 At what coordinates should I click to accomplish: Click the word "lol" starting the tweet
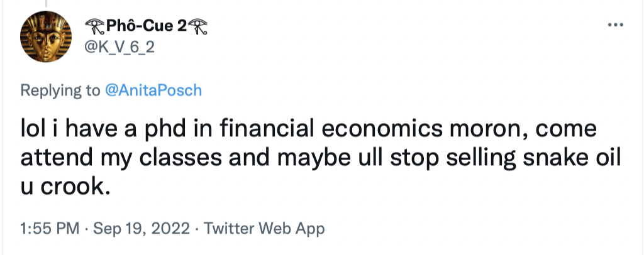click(x=33, y=129)
